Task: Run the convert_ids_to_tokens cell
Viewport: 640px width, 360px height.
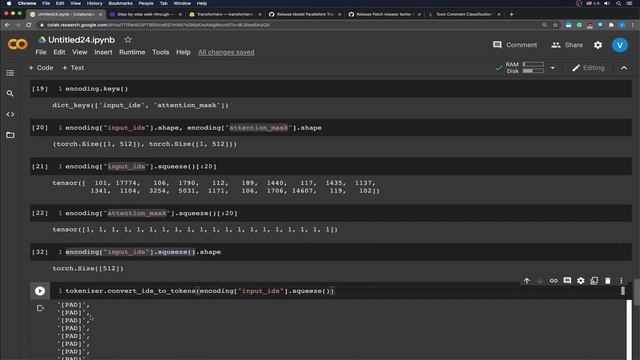Action: 40,291
